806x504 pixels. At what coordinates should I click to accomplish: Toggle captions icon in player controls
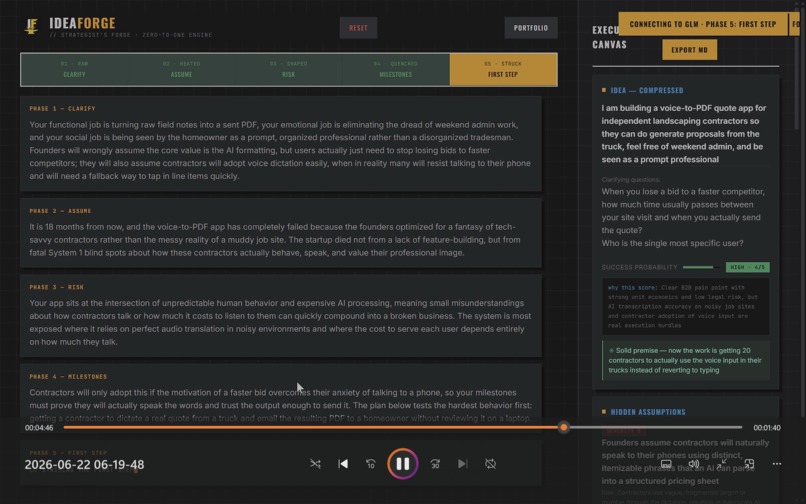coord(666,464)
